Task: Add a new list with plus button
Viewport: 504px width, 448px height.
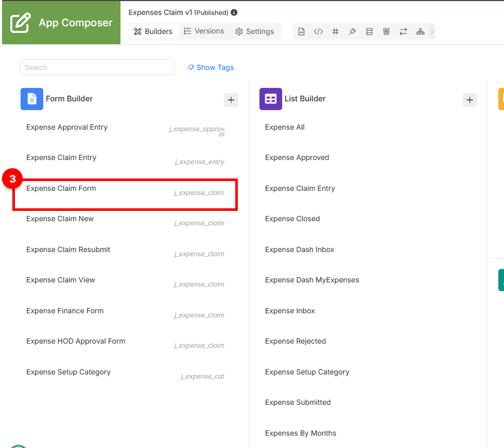Action: (470, 100)
